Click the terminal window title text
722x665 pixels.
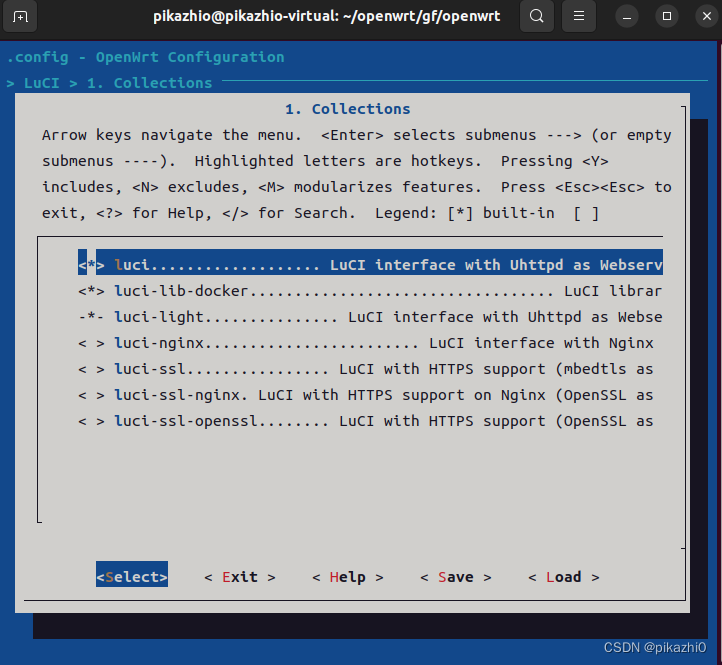tap(326, 17)
